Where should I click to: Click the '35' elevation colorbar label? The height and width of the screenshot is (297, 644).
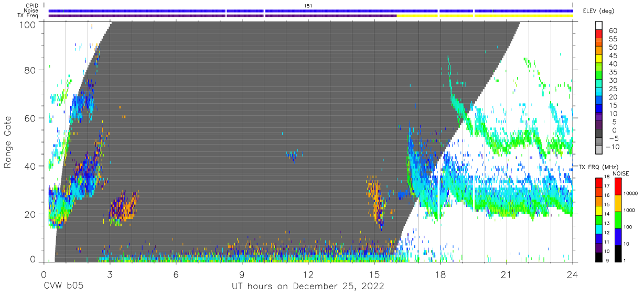pos(613,72)
